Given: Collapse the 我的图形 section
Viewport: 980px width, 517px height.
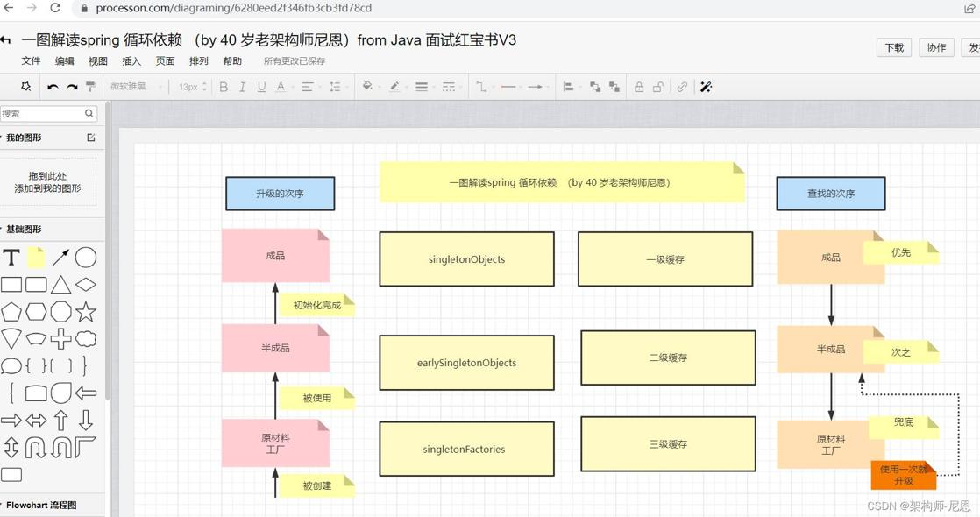Looking at the screenshot, I should coord(23,138).
